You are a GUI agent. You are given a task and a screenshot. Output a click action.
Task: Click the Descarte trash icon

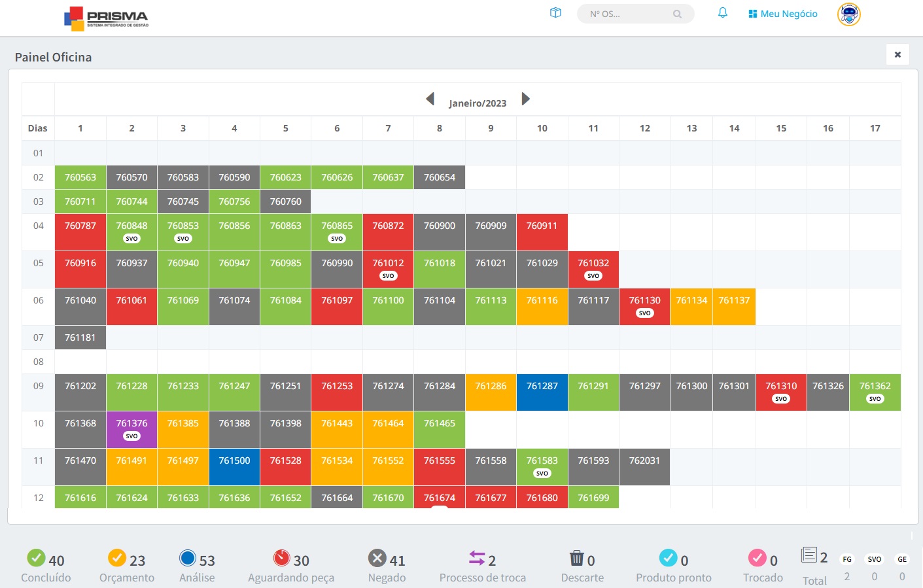[x=576, y=558]
